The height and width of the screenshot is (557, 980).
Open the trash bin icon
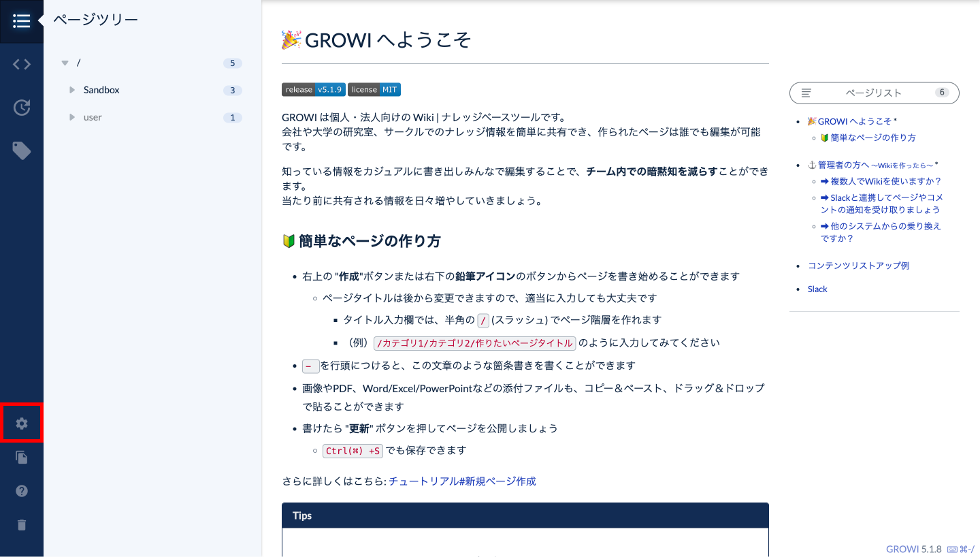tap(22, 524)
